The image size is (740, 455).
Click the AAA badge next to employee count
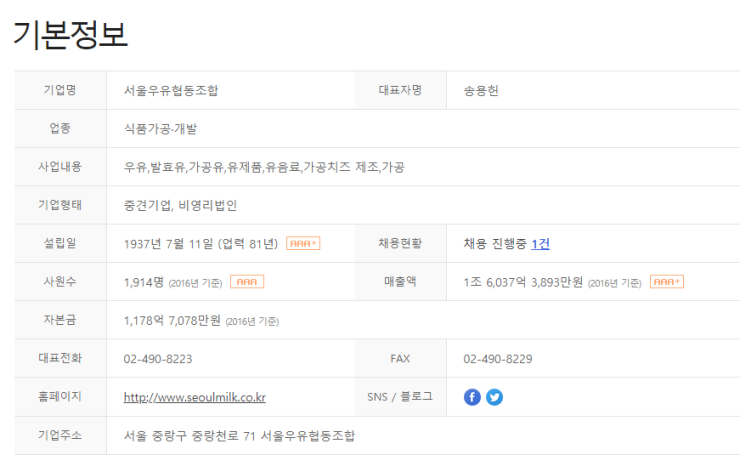[247, 282]
